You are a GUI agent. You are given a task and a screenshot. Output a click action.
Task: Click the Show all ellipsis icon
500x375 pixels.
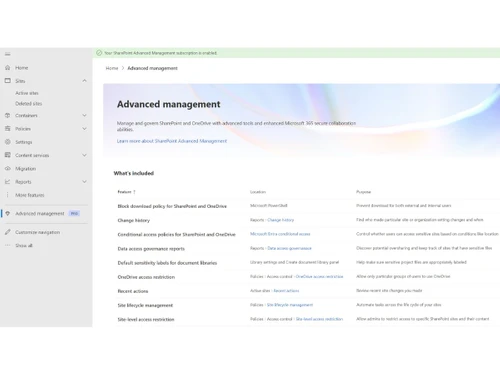click(8, 245)
